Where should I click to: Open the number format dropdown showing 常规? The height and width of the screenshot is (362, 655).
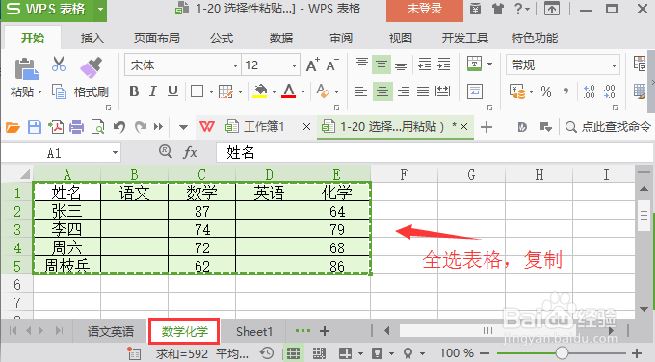[563, 65]
